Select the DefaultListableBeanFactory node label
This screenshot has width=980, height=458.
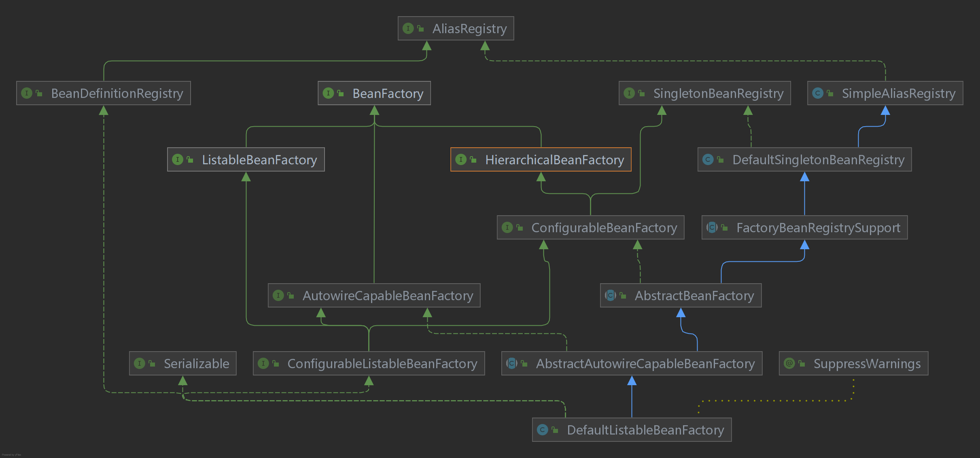(645, 430)
